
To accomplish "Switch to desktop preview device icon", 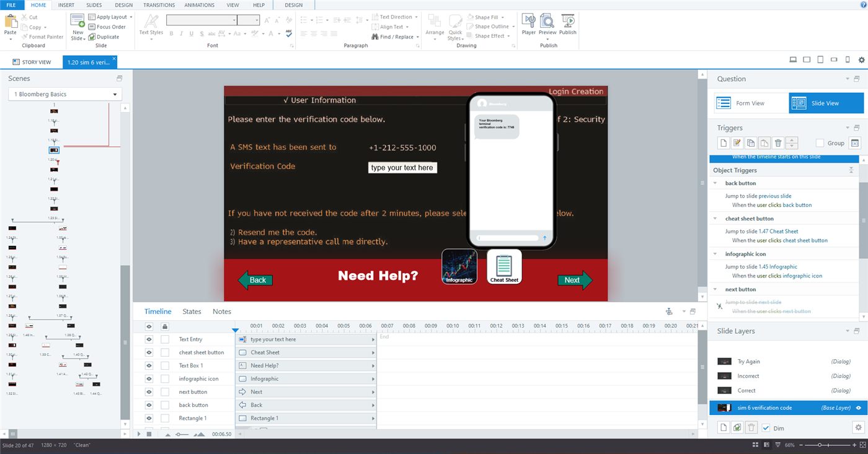I will [793, 60].
